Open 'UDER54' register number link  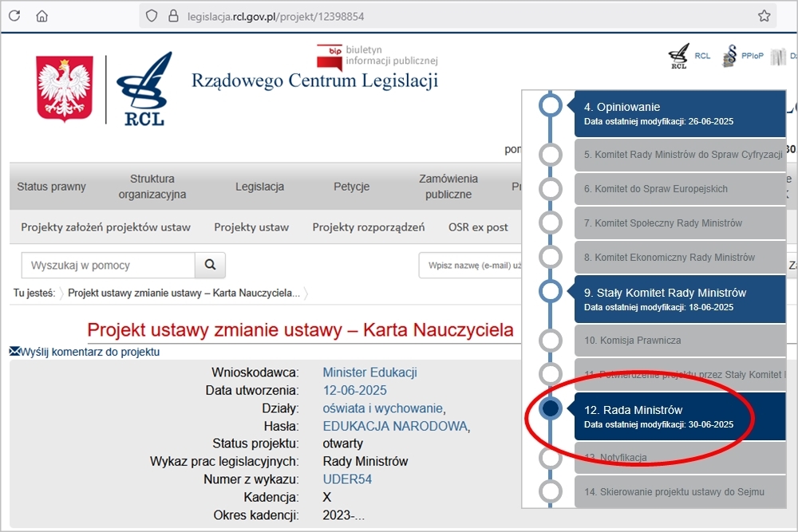coord(347,479)
